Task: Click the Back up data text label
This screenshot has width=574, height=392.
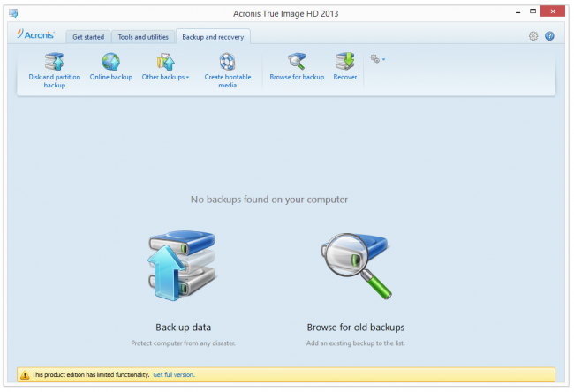Action: tap(183, 327)
